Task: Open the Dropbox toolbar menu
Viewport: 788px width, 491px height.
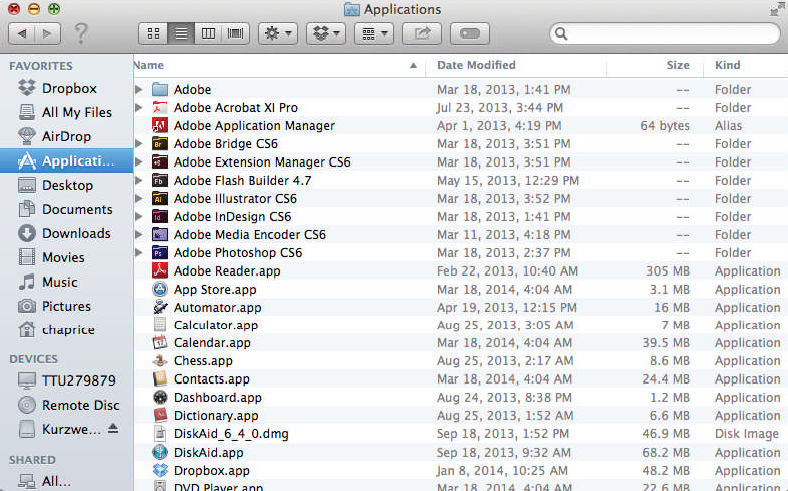Action: click(326, 34)
